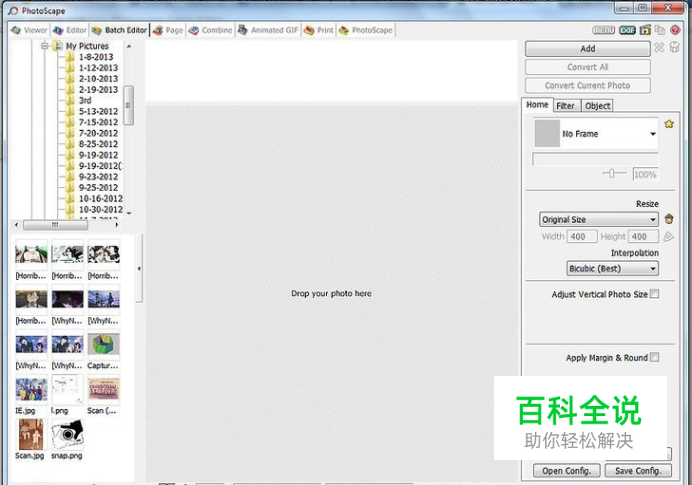692x485 pixels.
Task: Click the triangle icon next to Height
Action: [x=669, y=237]
